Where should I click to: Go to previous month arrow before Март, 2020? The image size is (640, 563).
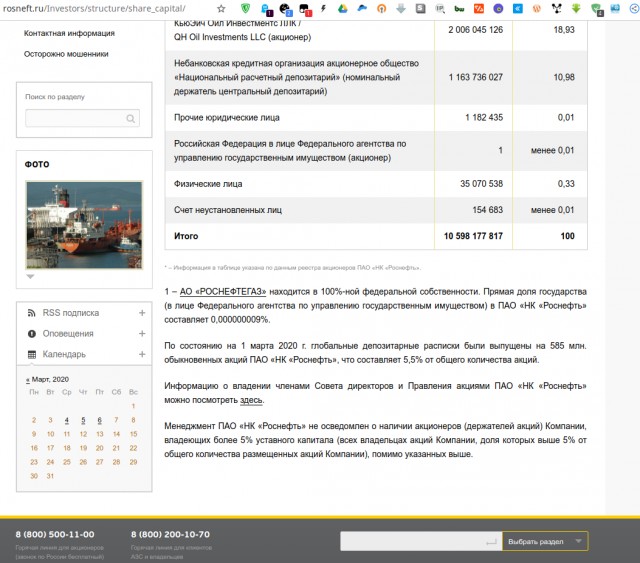pyautogui.click(x=27, y=379)
